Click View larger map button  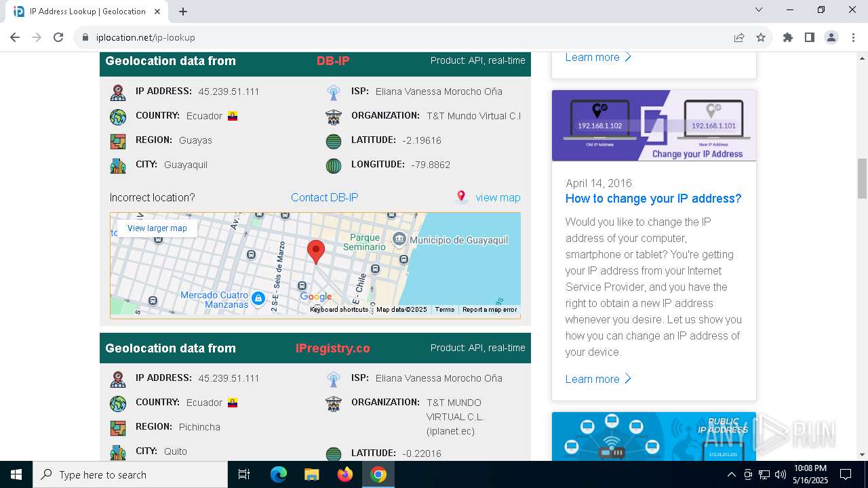point(157,228)
